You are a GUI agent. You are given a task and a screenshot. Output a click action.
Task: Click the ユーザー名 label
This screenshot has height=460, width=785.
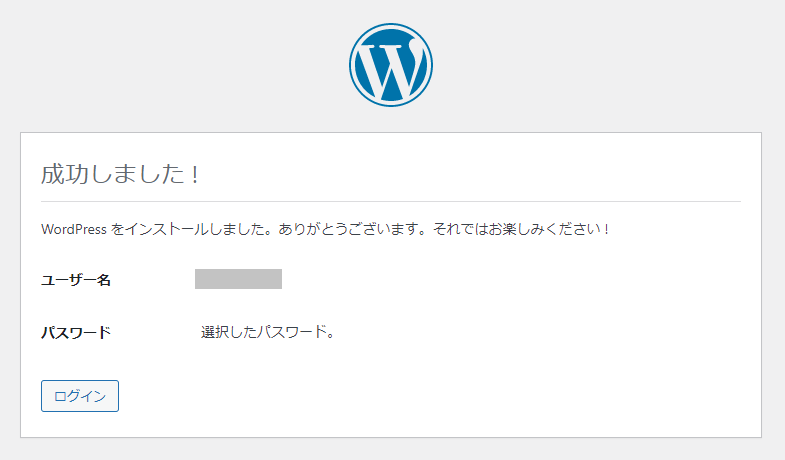click(76, 280)
